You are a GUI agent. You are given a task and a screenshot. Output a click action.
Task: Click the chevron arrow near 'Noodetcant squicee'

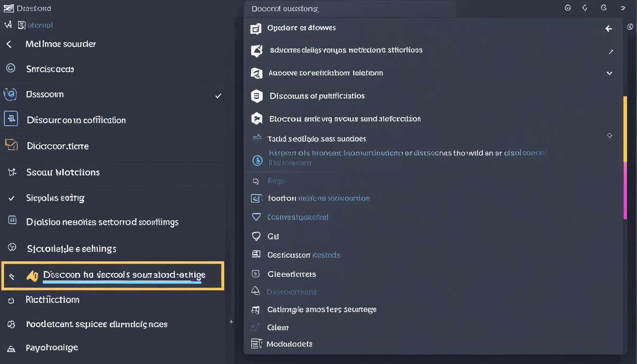(x=232, y=322)
